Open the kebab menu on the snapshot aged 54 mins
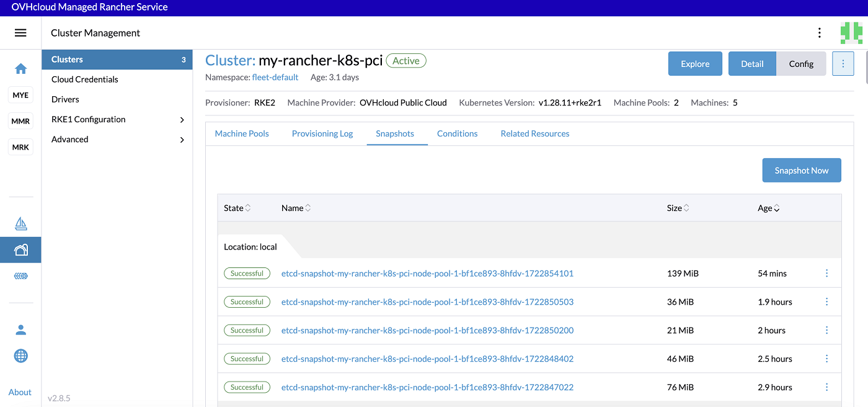Viewport: 868px width, 407px height. click(x=826, y=273)
